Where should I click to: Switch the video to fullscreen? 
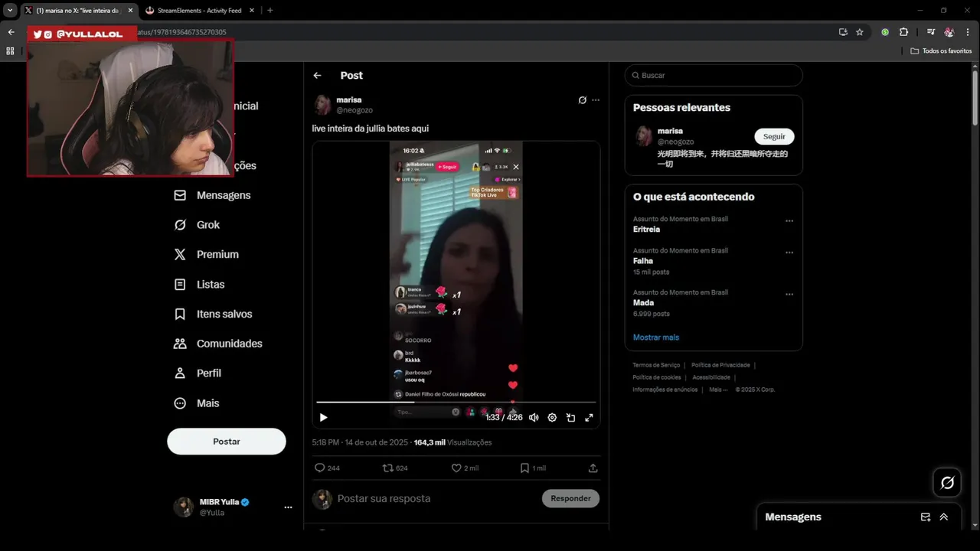pos(589,418)
